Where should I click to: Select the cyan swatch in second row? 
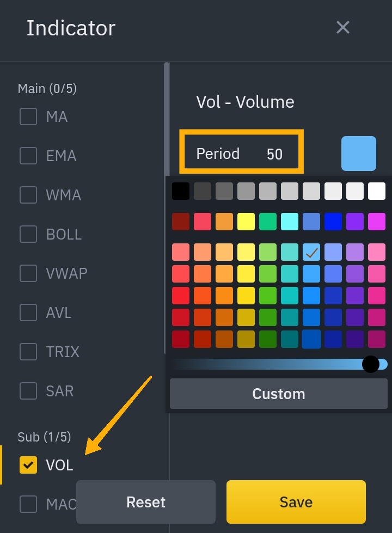coord(289,222)
